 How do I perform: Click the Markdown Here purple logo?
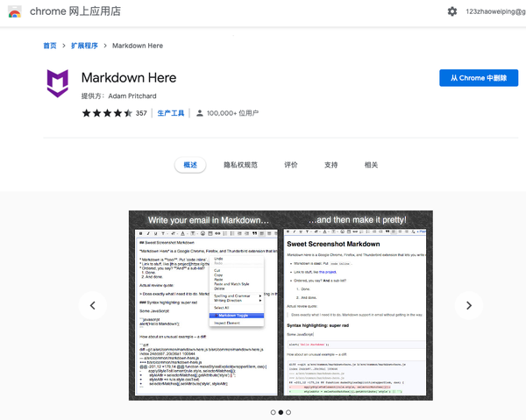[x=58, y=83]
